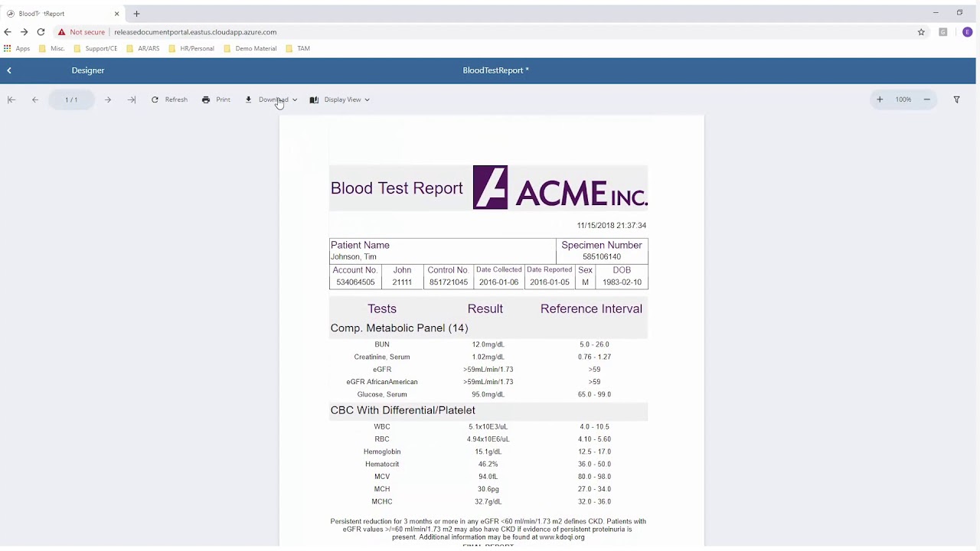
Task: Jump to last page icon
Action: 132,99
